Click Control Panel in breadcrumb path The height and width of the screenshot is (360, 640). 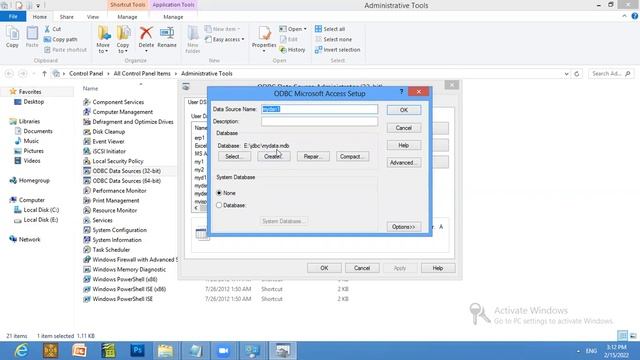point(86,73)
